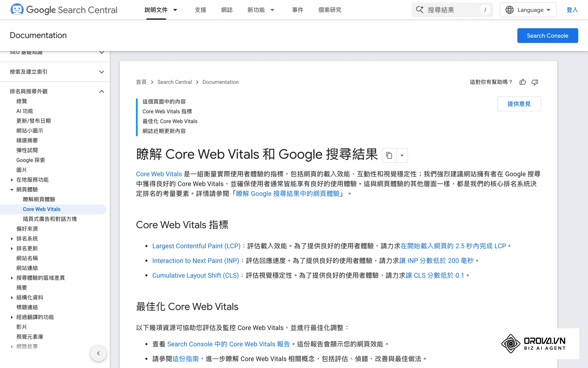Click the Google Search Central logo
Image resolution: width=588 pixels, height=368 pixels.
pos(64,10)
